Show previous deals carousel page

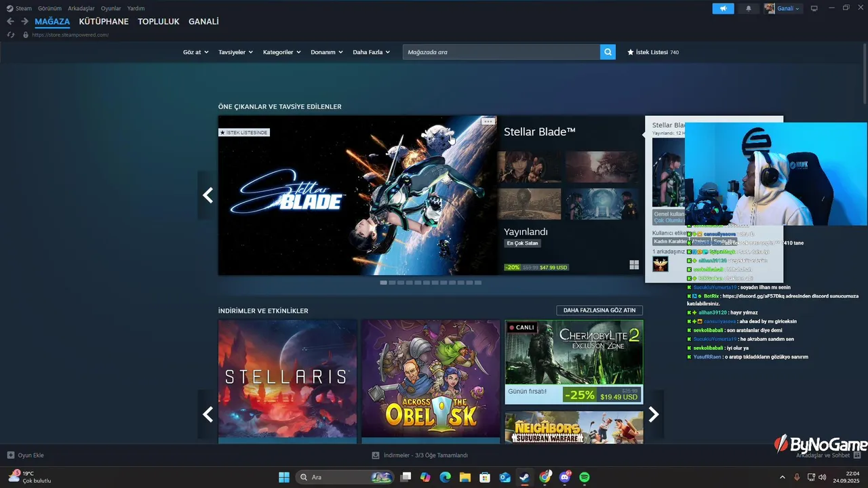click(x=208, y=414)
